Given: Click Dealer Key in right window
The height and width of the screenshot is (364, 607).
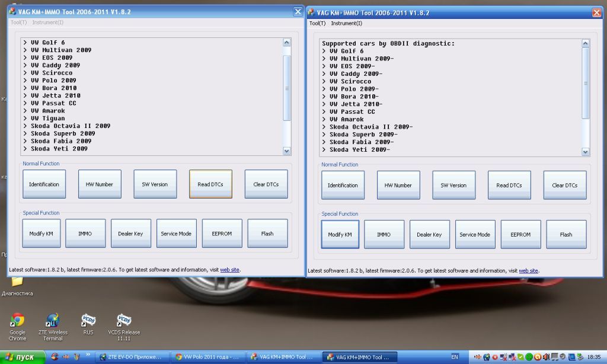Looking at the screenshot, I should click(x=430, y=234).
